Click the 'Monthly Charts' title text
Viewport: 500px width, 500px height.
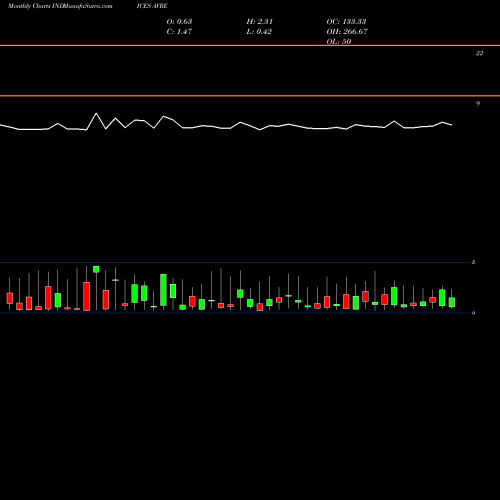[x=29, y=6]
